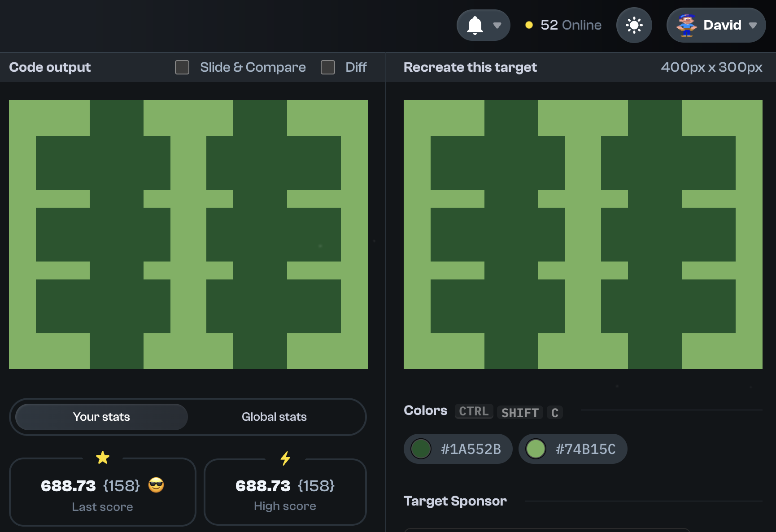
Task: Enable Slide & Compare mode
Action: pyautogui.click(x=182, y=67)
